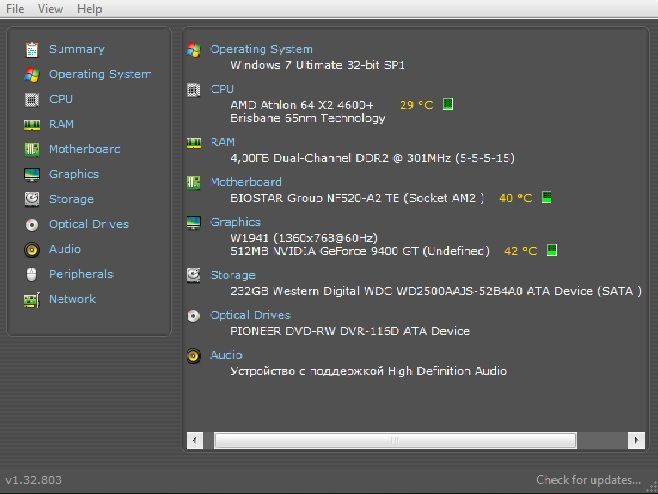Open the File menu
Screen dimensions: 658x494
click(x=15, y=9)
